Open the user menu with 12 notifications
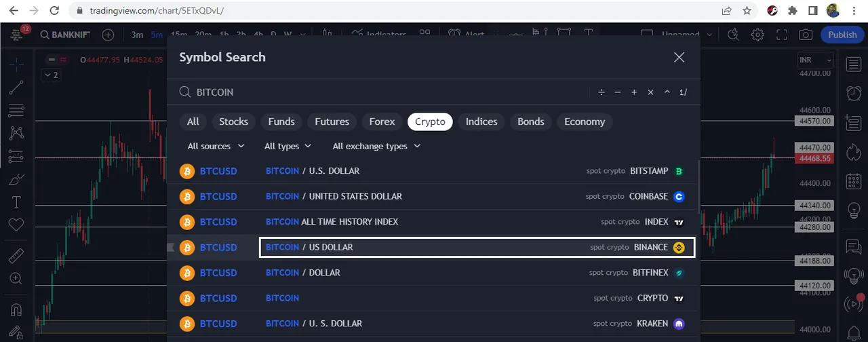This screenshot has width=868, height=342. click(x=18, y=34)
